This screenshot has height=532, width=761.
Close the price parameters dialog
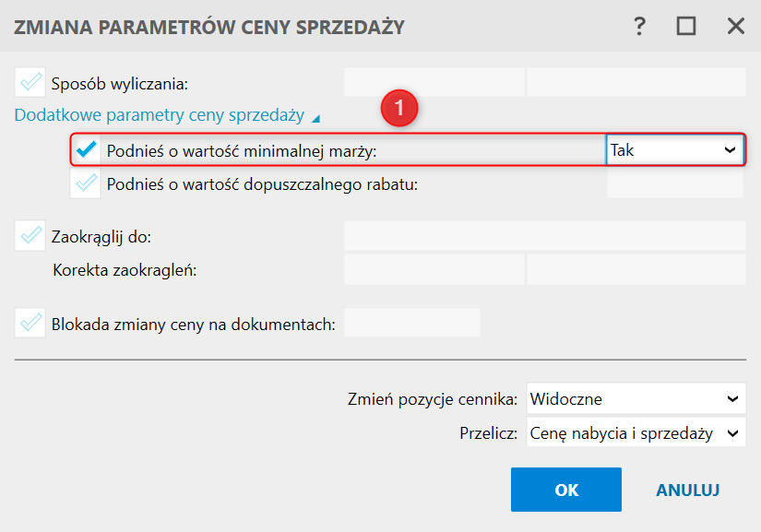735,26
